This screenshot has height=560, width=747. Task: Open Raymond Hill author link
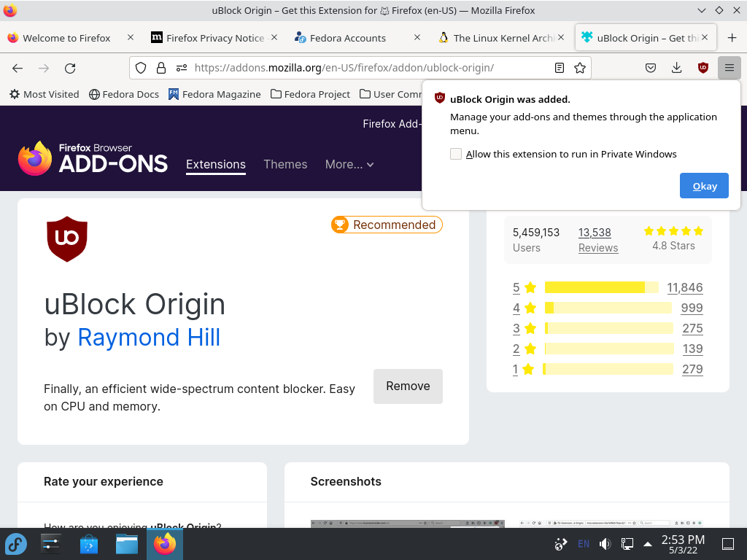[149, 338]
